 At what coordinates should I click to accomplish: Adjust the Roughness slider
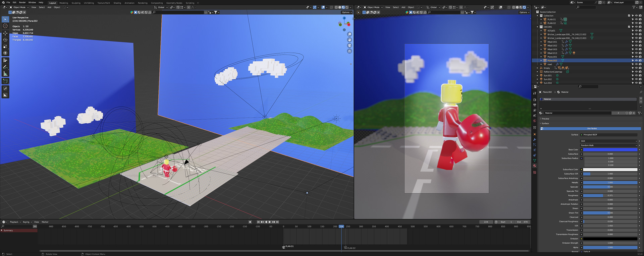610,195
